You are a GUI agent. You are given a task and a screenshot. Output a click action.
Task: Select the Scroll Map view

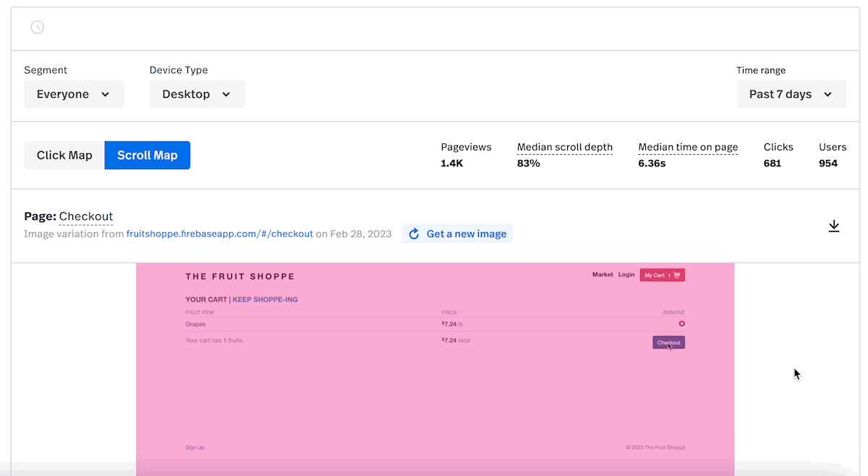[147, 155]
